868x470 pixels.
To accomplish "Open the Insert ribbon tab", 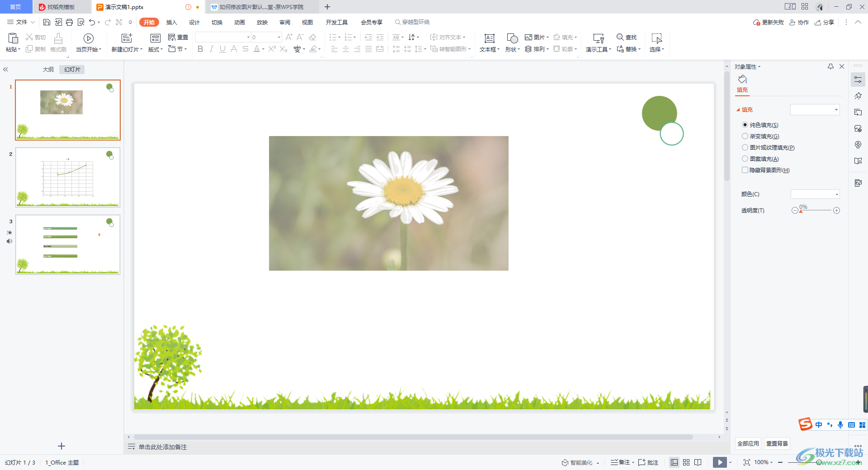I will pyautogui.click(x=171, y=22).
